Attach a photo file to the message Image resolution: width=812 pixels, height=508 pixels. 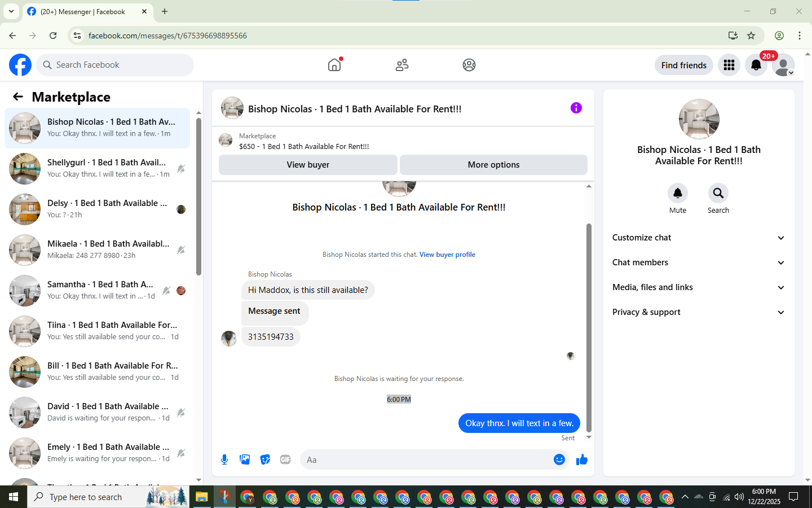[x=245, y=459]
